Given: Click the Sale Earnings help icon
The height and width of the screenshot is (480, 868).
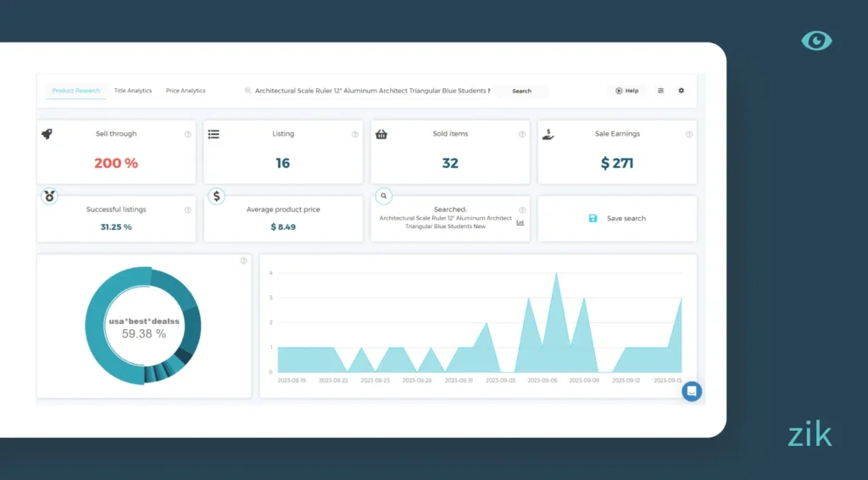Looking at the screenshot, I should point(689,134).
